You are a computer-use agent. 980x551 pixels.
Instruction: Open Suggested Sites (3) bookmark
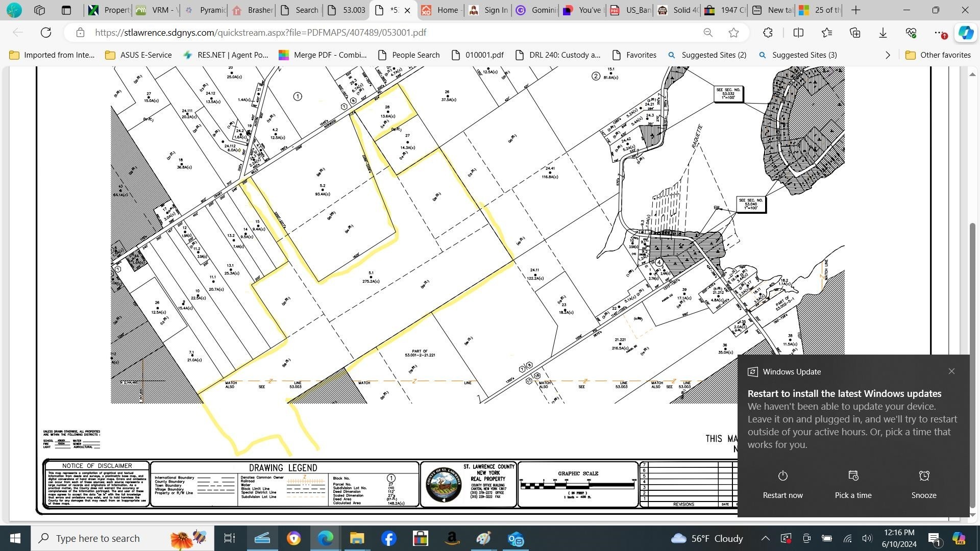coord(798,55)
